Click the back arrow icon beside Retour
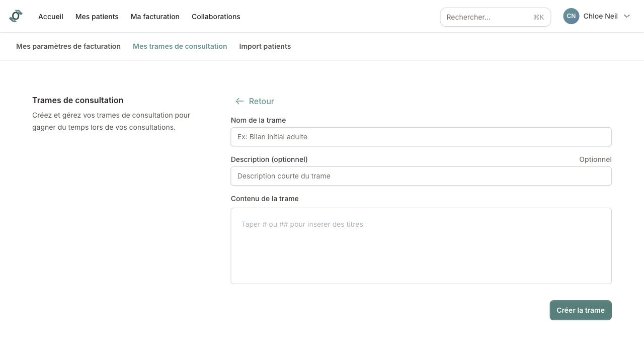This screenshot has height=362, width=644. (239, 101)
